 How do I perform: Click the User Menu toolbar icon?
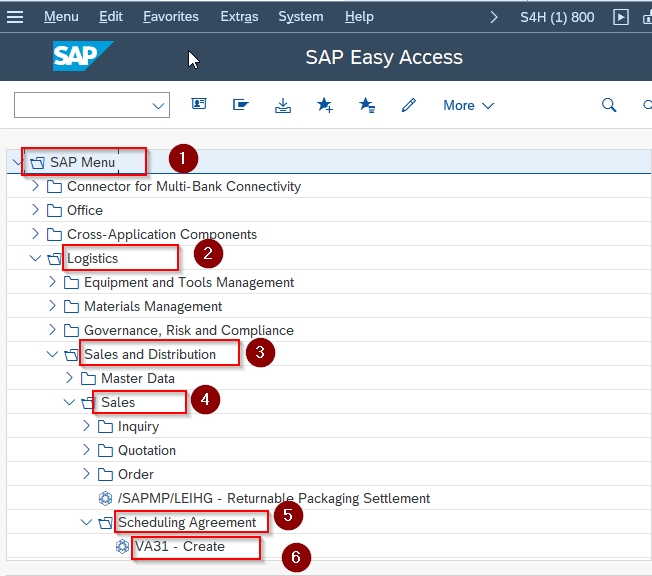click(199, 104)
